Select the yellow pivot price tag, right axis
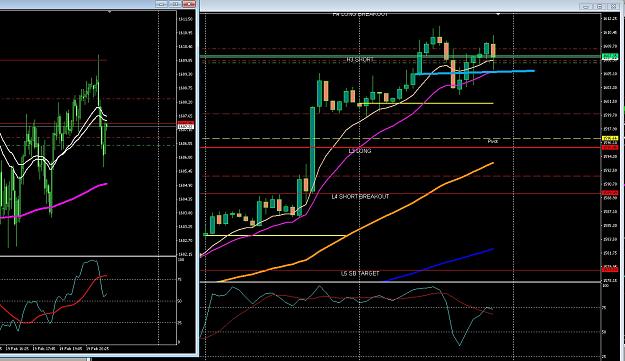This screenshot has height=361, width=625. click(610, 139)
